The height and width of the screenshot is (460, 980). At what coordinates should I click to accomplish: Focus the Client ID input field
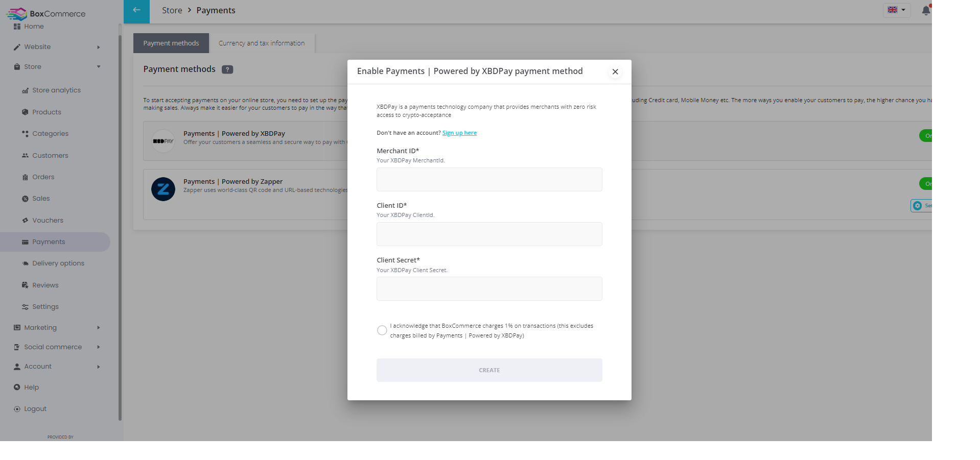[x=489, y=234]
